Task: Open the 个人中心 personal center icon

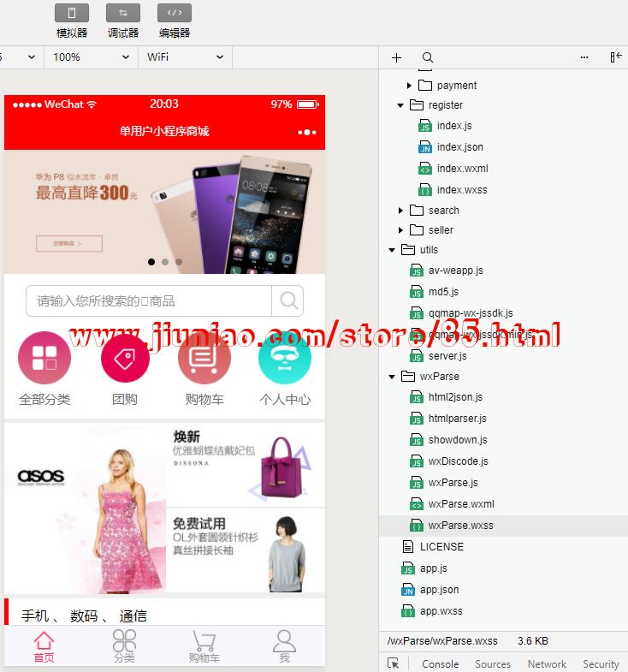Action: (x=285, y=358)
